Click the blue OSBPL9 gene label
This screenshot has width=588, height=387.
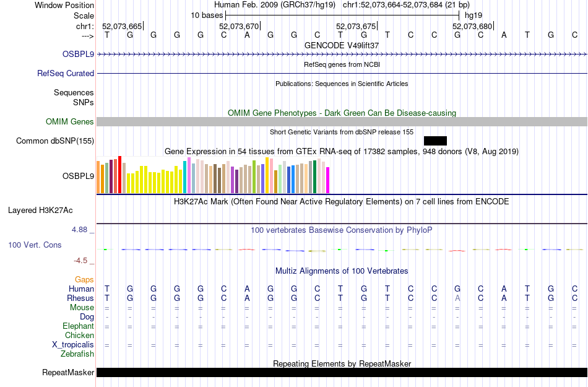[x=78, y=54]
